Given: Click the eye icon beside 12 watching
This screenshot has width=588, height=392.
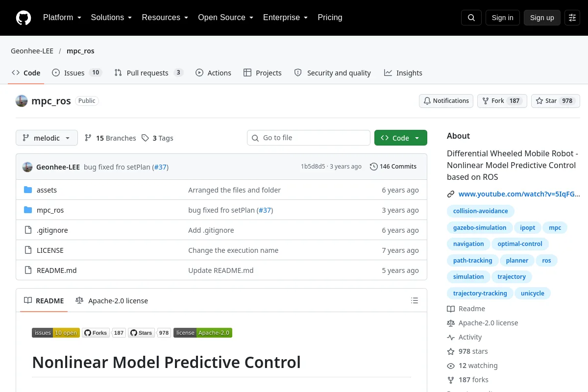Looking at the screenshot, I should (x=451, y=366).
